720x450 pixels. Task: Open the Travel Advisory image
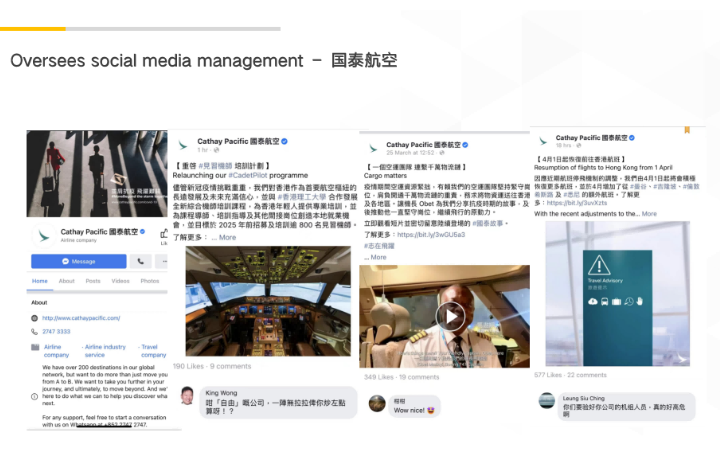click(x=618, y=294)
